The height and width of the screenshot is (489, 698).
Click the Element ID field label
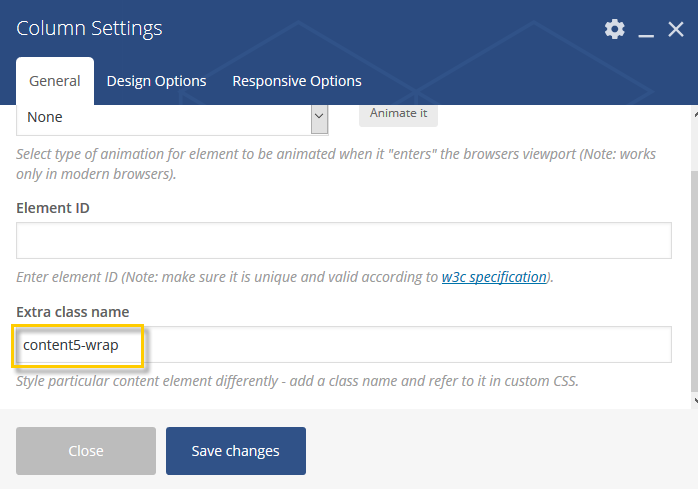(53, 208)
